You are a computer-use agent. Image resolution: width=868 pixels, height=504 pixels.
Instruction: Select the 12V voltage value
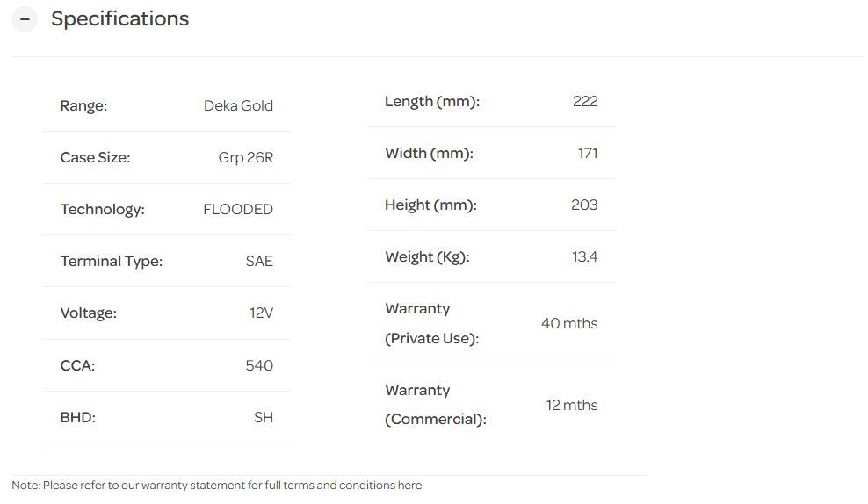coord(261,313)
